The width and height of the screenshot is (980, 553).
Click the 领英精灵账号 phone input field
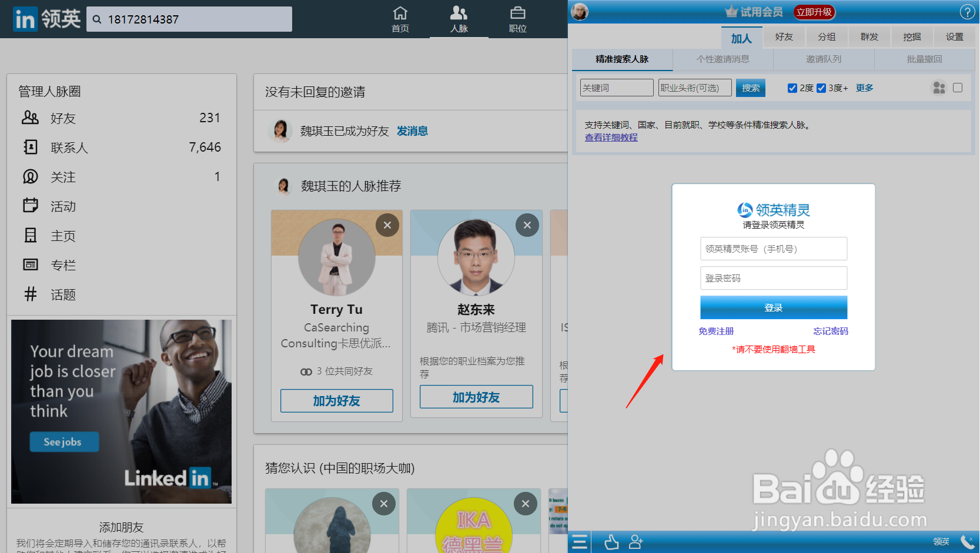tap(774, 249)
